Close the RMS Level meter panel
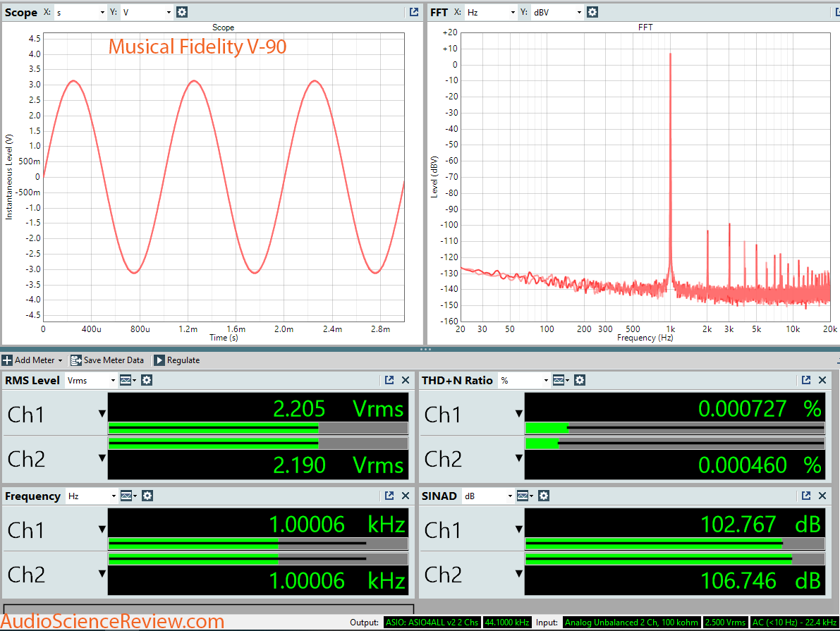Image resolution: width=840 pixels, height=631 pixels. [x=406, y=380]
